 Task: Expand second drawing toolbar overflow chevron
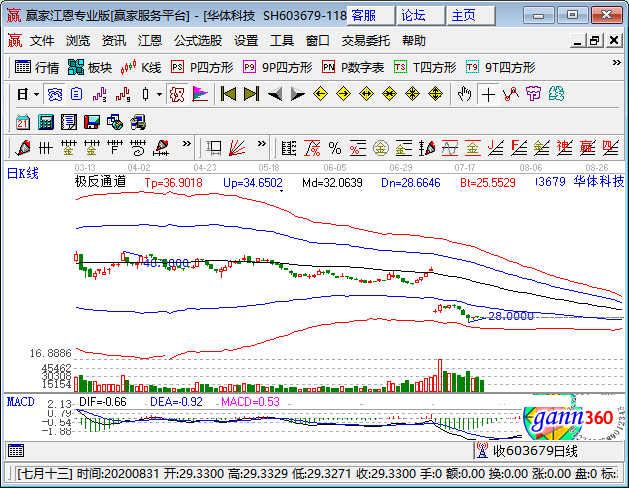262,143
